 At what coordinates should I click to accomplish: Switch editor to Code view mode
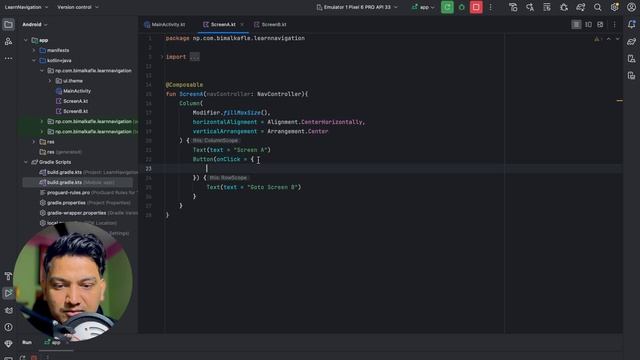point(576,24)
